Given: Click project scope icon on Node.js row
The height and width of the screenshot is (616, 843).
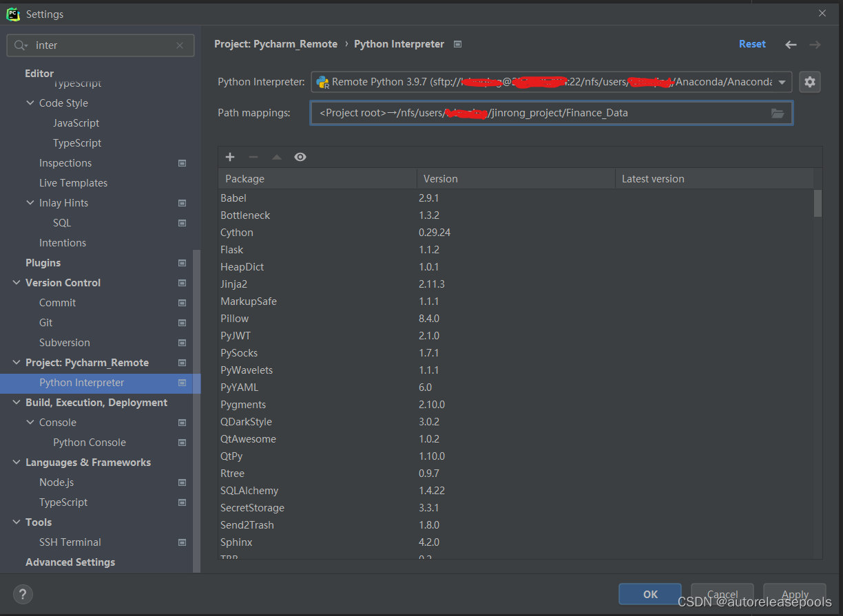Looking at the screenshot, I should [x=183, y=482].
